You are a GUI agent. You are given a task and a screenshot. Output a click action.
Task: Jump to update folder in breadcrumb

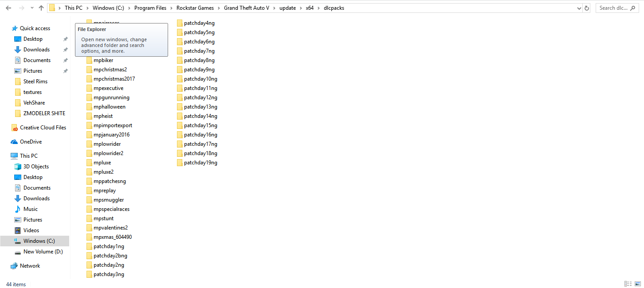point(287,8)
